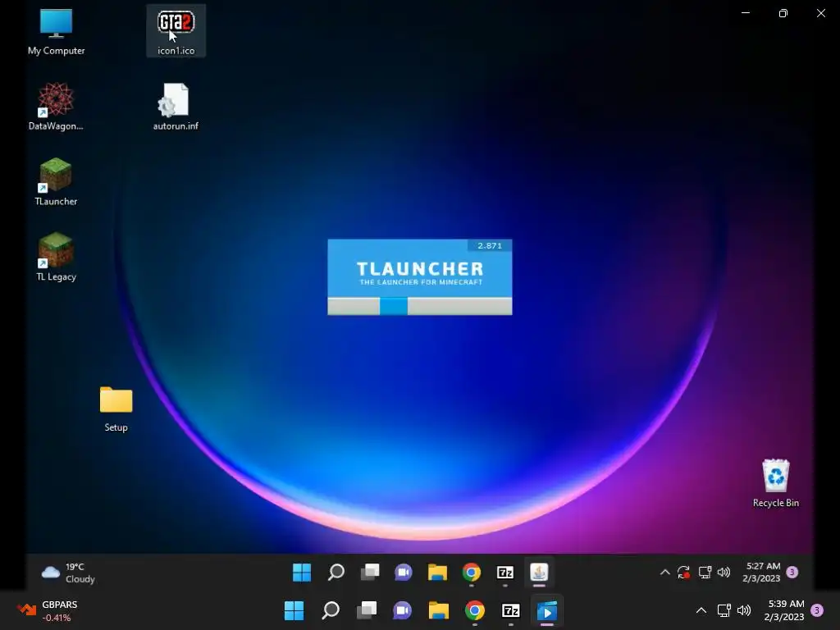The height and width of the screenshot is (630, 840).
Task: Select the icon1.ico GTA2 file
Action: (176, 31)
